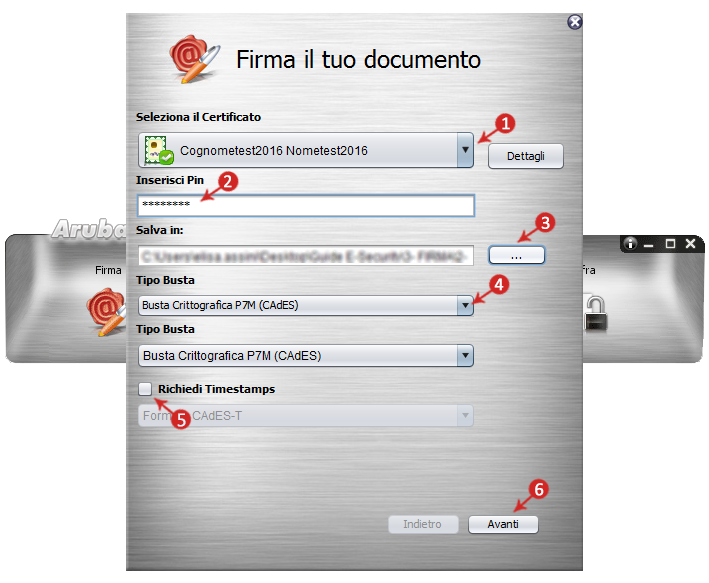Viewport: 709px width, 583px height.
Task: Click the Dettagli button
Action: tap(525, 156)
